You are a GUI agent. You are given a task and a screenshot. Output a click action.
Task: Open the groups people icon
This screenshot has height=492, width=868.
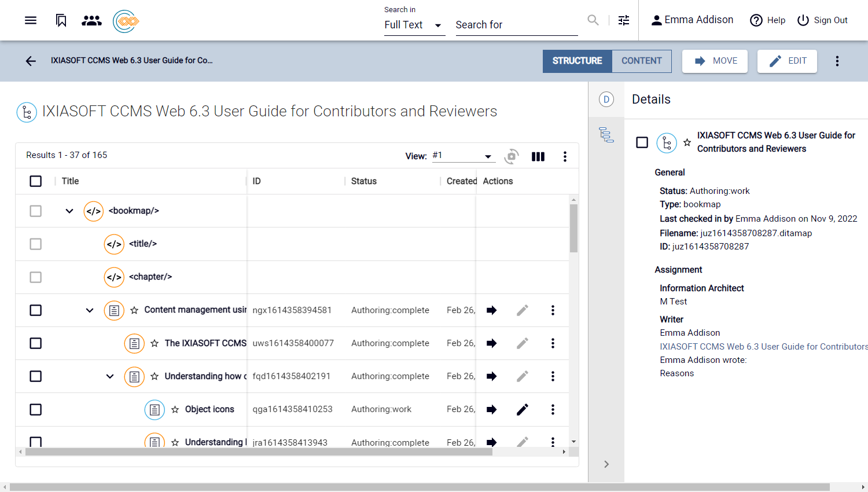click(x=91, y=20)
